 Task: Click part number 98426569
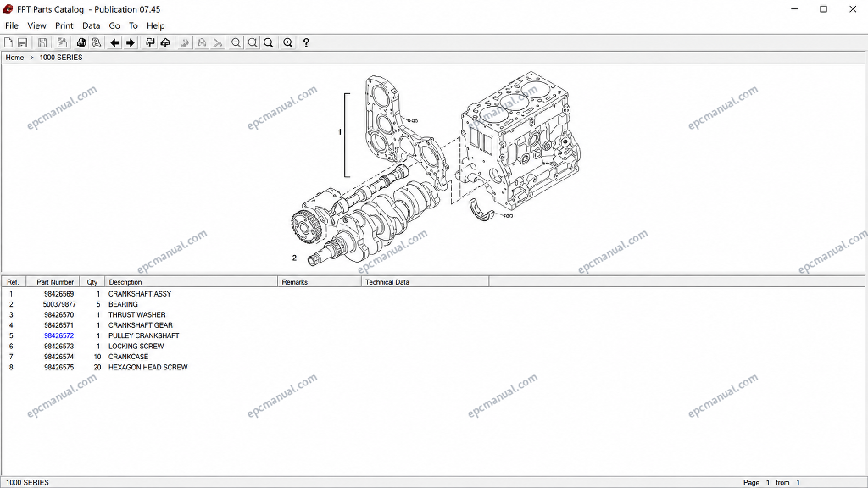[x=58, y=294]
